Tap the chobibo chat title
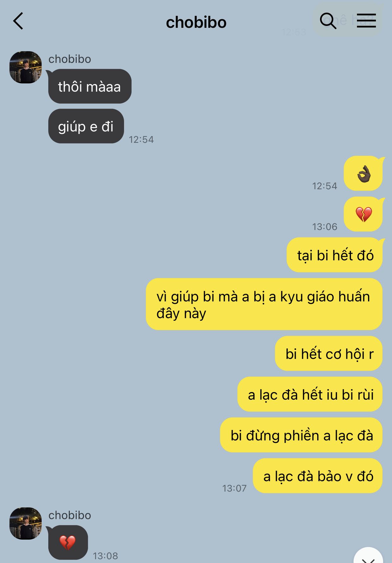 click(x=196, y=22)
